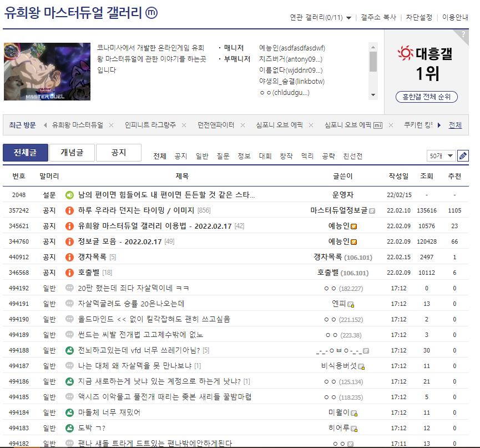Filter posts by 친선전 category
Image resolution: width=480 pixels, height=448 pixels.
click(x=353, y=156)
